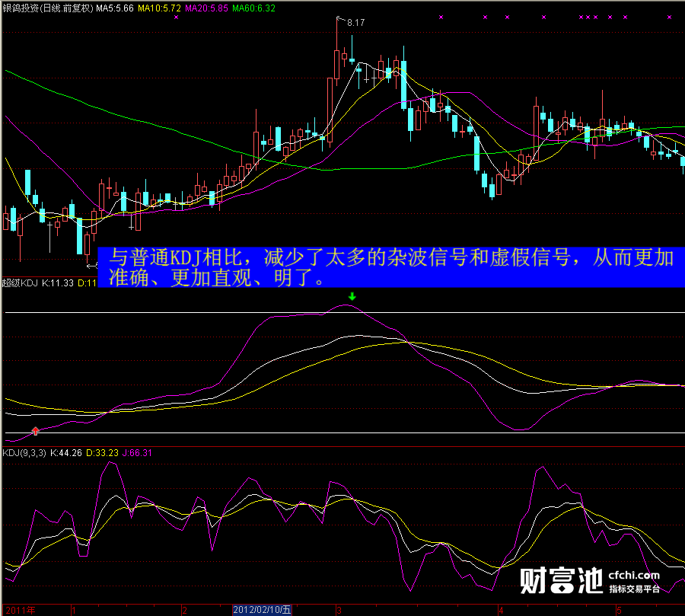Viewport: 685px width, 616px height.
Task: Click month 2 marker on time axis
Action: pyautogui.click(x=185, y=611)
